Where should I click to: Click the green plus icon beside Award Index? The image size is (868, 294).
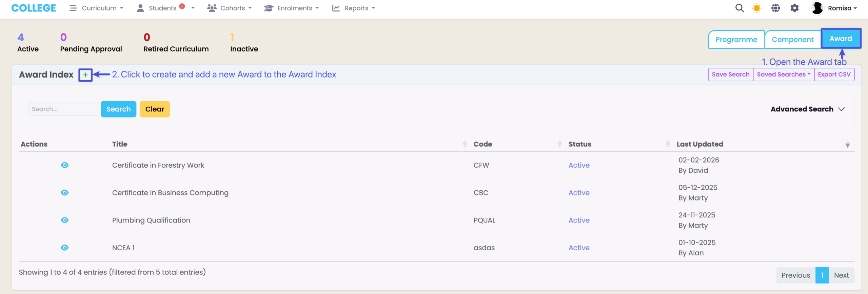click(x=85, y=75)
